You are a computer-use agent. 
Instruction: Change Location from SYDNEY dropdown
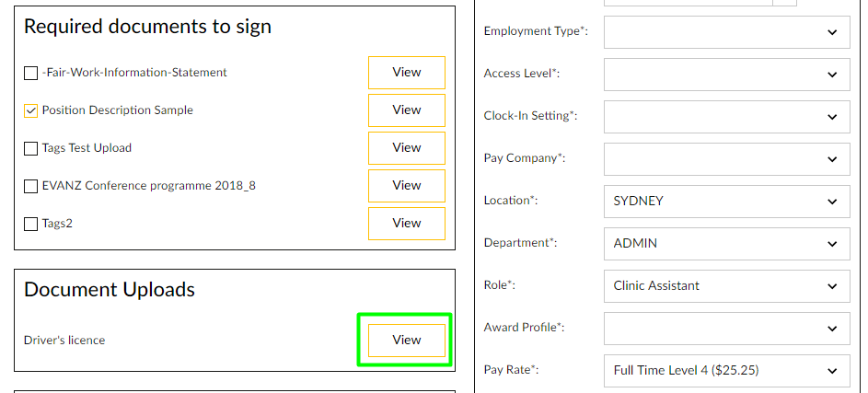(726, 201)
